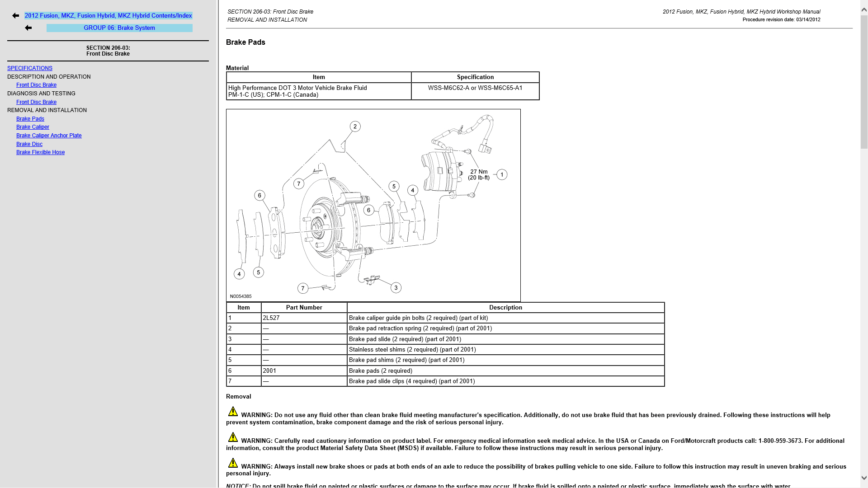Click the brake assembly exploded diagram

[x=373, y=206]
